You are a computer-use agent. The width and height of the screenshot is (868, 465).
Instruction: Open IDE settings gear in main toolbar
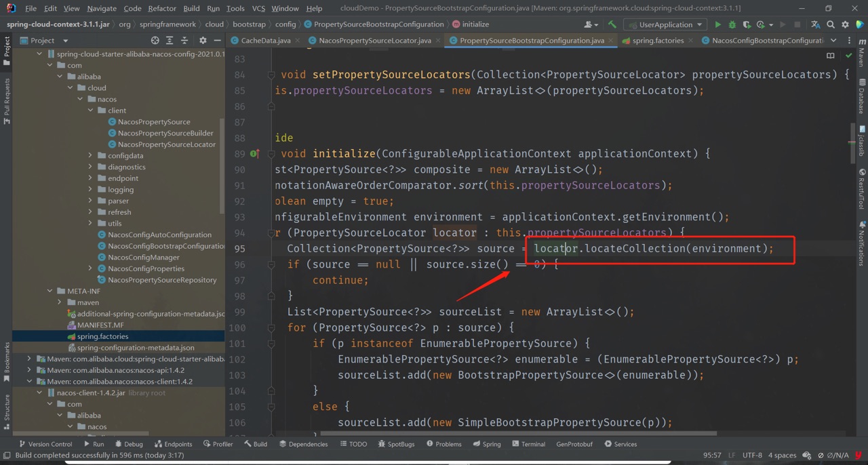pyautogui.click(x=845, y=24)
